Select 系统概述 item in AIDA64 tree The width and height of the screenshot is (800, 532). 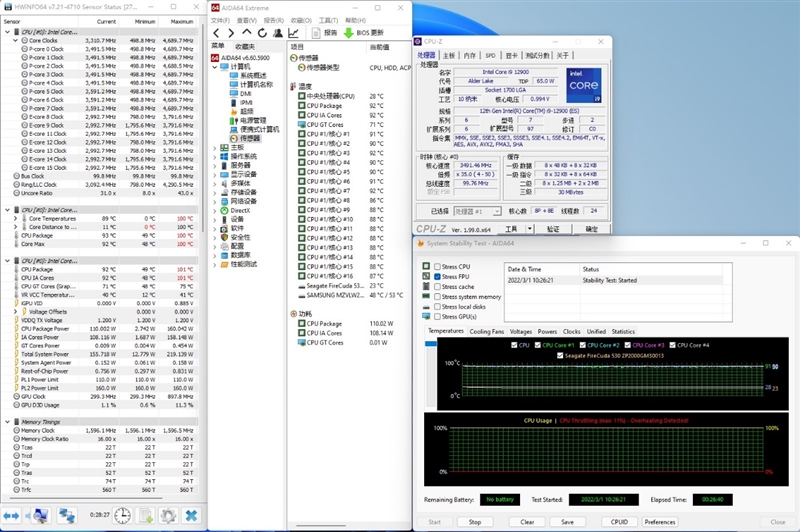click(253, 75)
